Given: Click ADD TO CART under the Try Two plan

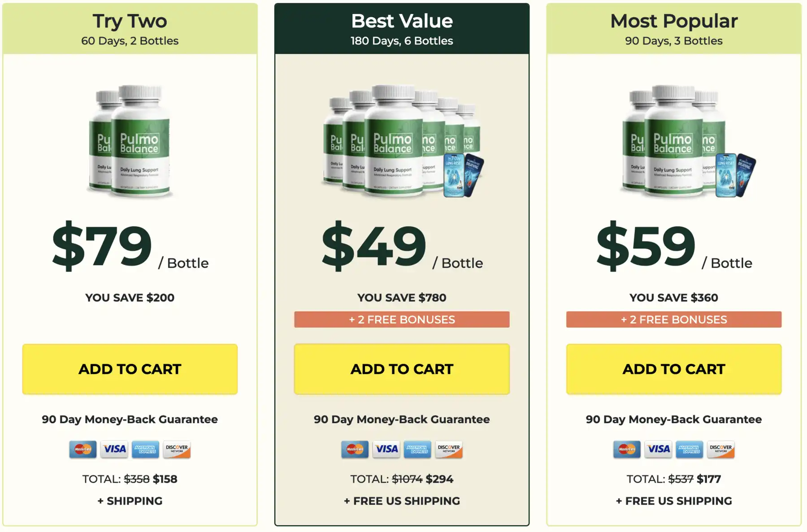Looking at the screenshot, I should [x=129, y=369].
